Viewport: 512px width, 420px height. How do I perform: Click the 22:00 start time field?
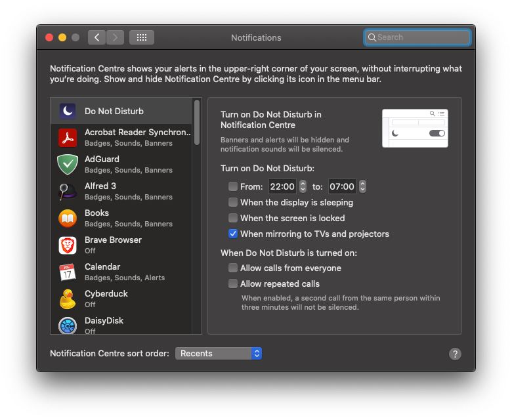tap(282, 186)
